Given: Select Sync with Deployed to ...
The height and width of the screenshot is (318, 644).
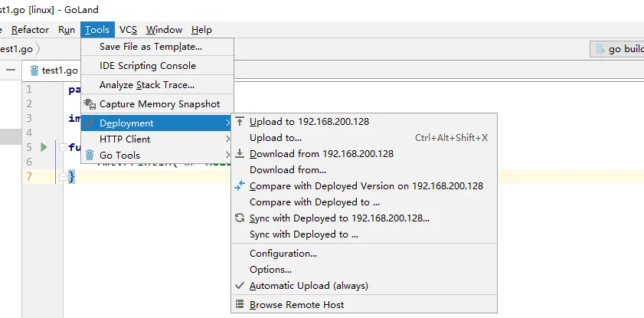Looking at the screenshot, I should click(364, 234).
